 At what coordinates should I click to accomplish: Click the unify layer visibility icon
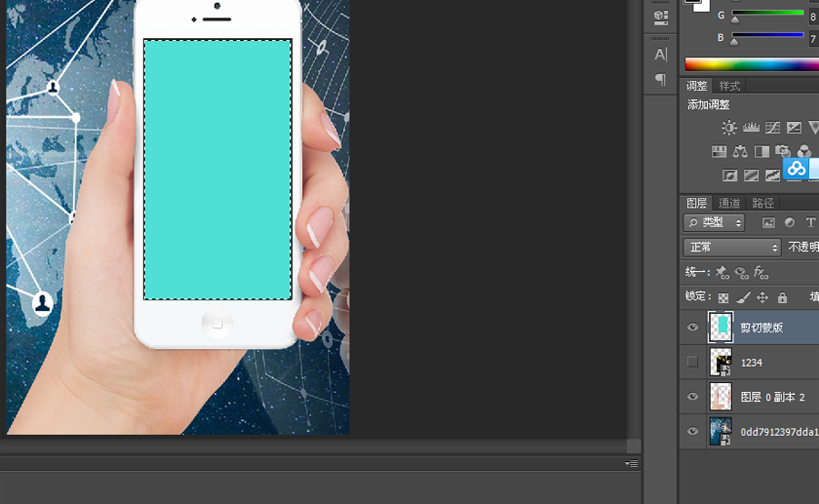tap(741, 272)
